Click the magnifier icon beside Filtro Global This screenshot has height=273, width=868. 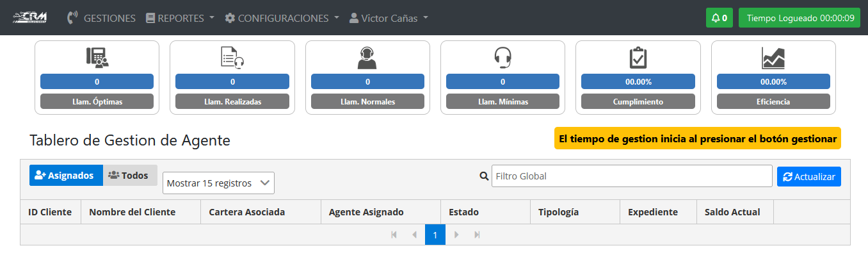point(484,176)
